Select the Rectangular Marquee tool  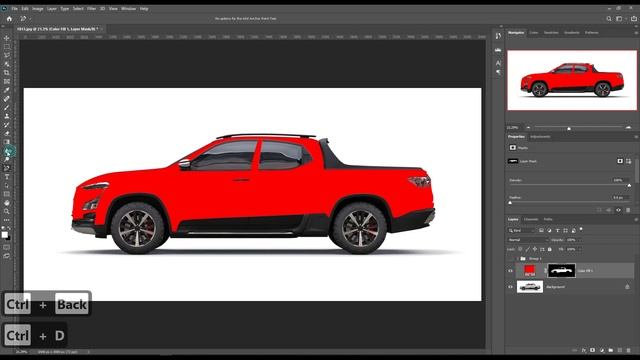click(7, 47)
